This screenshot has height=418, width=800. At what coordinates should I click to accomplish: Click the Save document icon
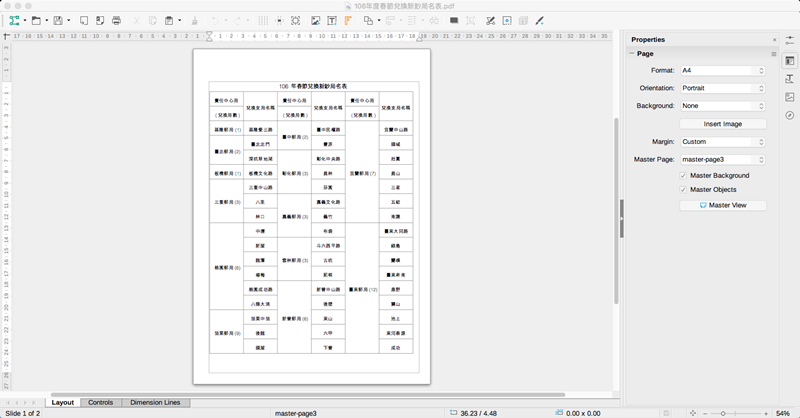point(58,20)
